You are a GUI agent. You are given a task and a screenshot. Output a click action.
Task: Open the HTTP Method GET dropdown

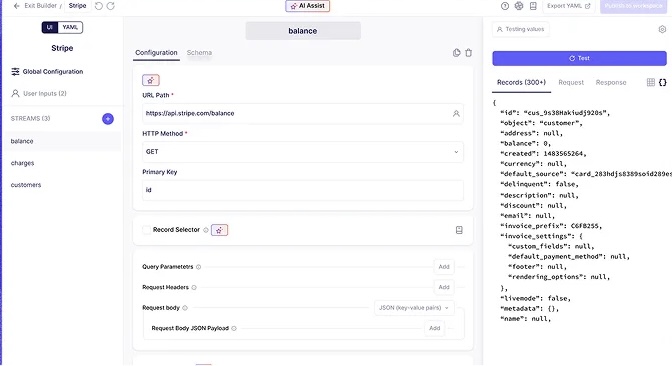tap(303, 152)
